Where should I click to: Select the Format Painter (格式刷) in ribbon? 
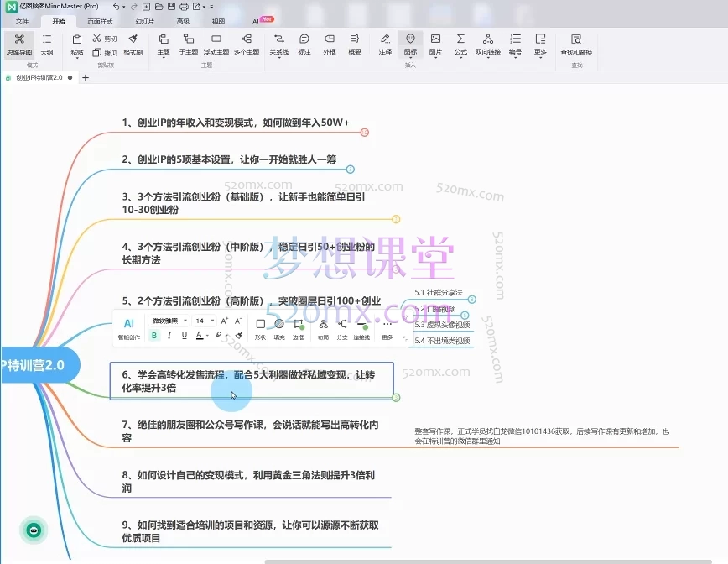click(133, 44)
